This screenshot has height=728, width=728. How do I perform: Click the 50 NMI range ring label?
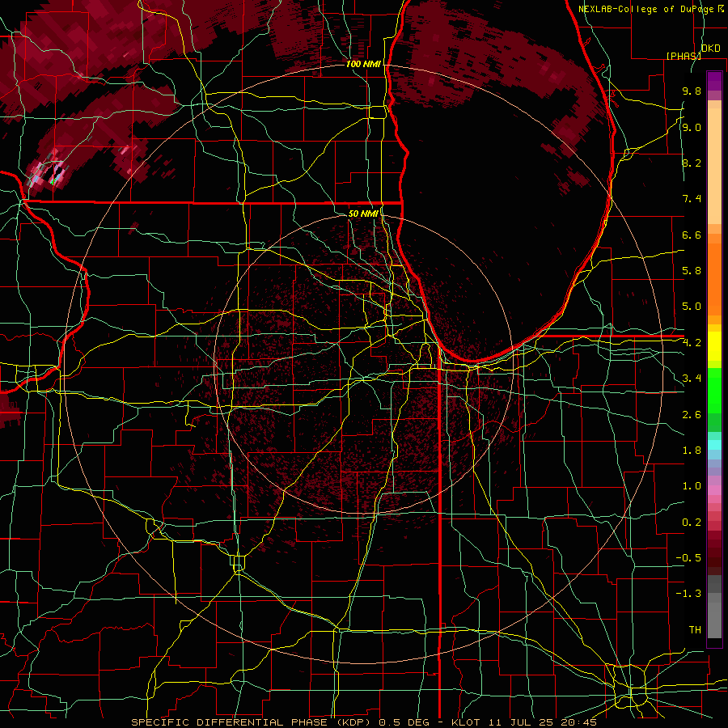click(x=363, y=214)
